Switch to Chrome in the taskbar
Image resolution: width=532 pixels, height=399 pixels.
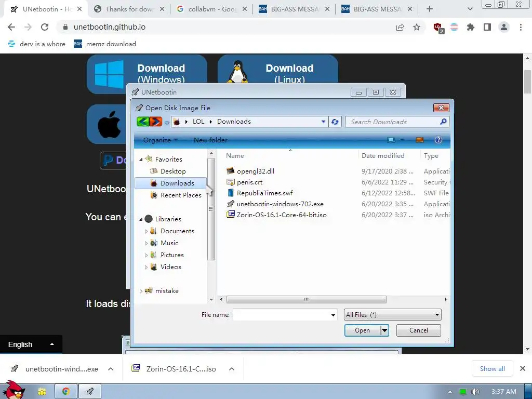pos(66,392)
